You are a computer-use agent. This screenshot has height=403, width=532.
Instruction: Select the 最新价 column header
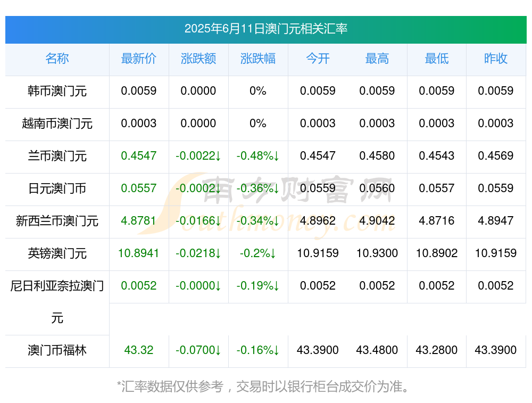tap(139, 59)
